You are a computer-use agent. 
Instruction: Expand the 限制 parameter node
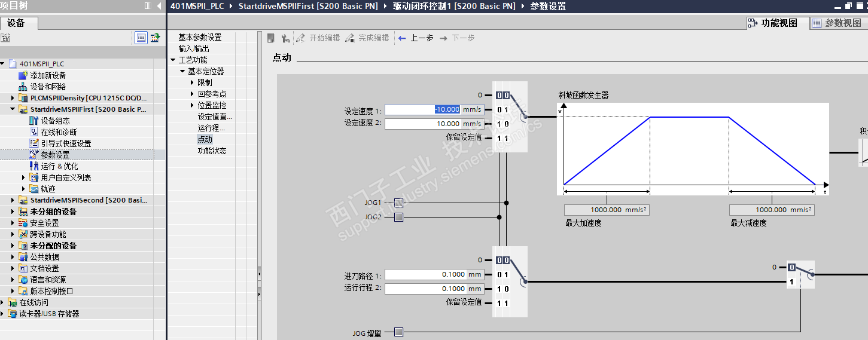pos(192,82)
